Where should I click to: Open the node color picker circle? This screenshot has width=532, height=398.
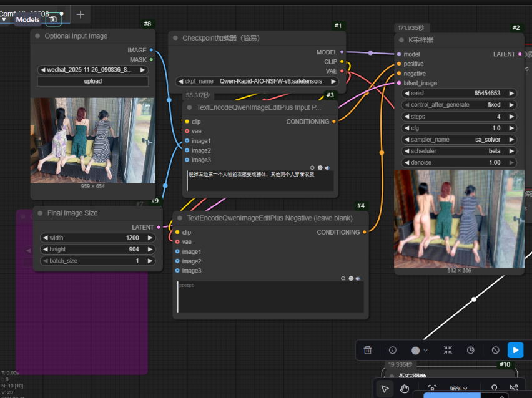[x=416, y=351]
